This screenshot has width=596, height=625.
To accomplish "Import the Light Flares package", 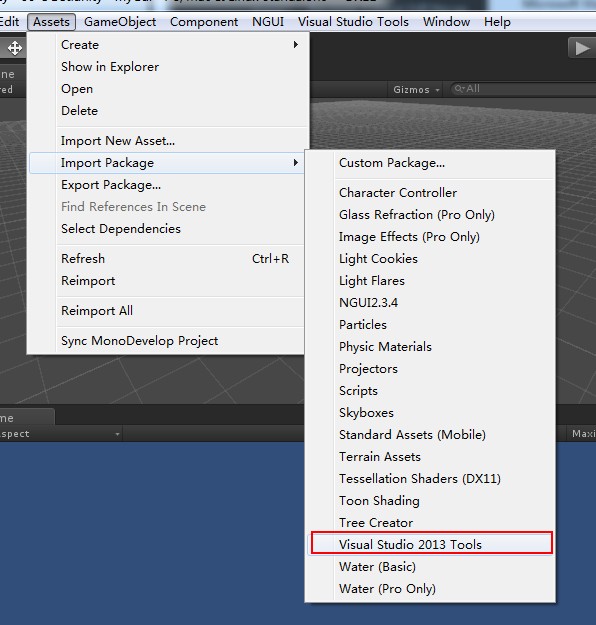I will [x=431, y=281].
